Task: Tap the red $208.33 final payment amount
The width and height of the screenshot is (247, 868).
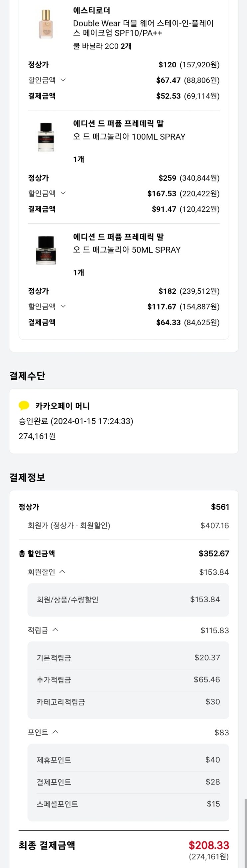Action: pos(208,845)
